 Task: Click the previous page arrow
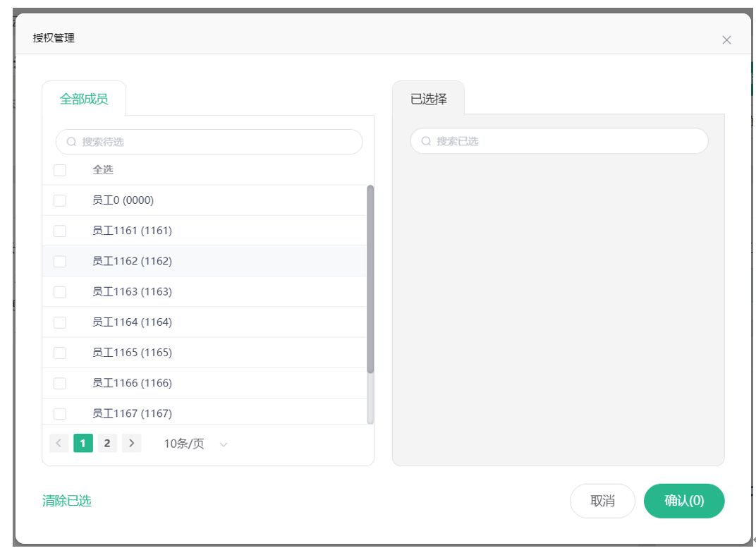59,443
